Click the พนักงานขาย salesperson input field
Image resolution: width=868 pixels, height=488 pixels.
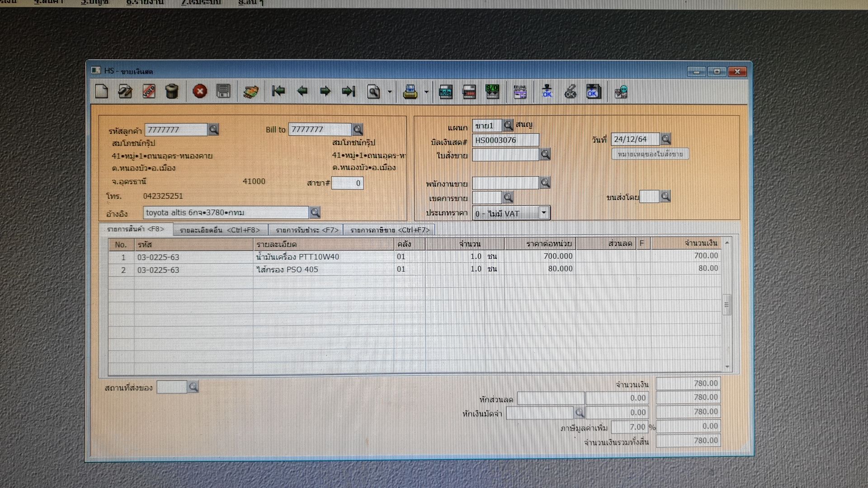click(505, 183)
